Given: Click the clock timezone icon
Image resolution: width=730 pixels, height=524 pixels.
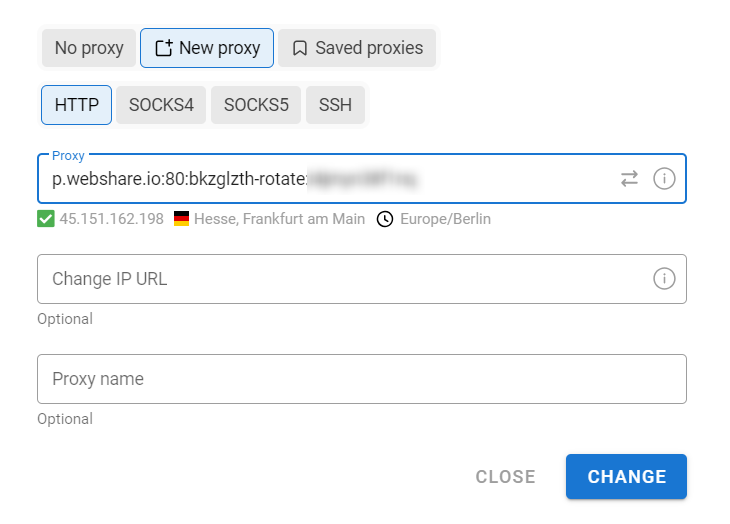Looking at the screenshot, I should pos(385,219).
